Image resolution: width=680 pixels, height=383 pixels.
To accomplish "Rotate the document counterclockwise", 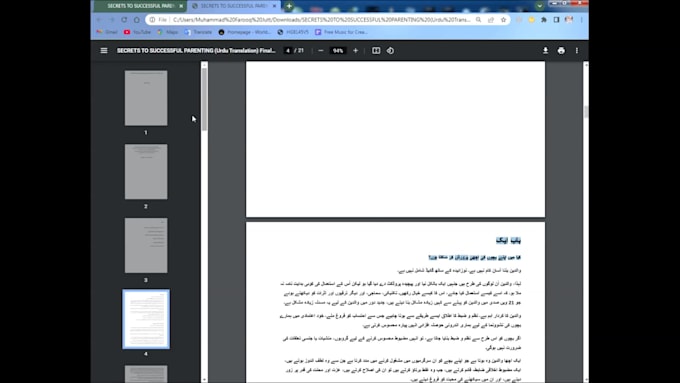I will point(390,51).
